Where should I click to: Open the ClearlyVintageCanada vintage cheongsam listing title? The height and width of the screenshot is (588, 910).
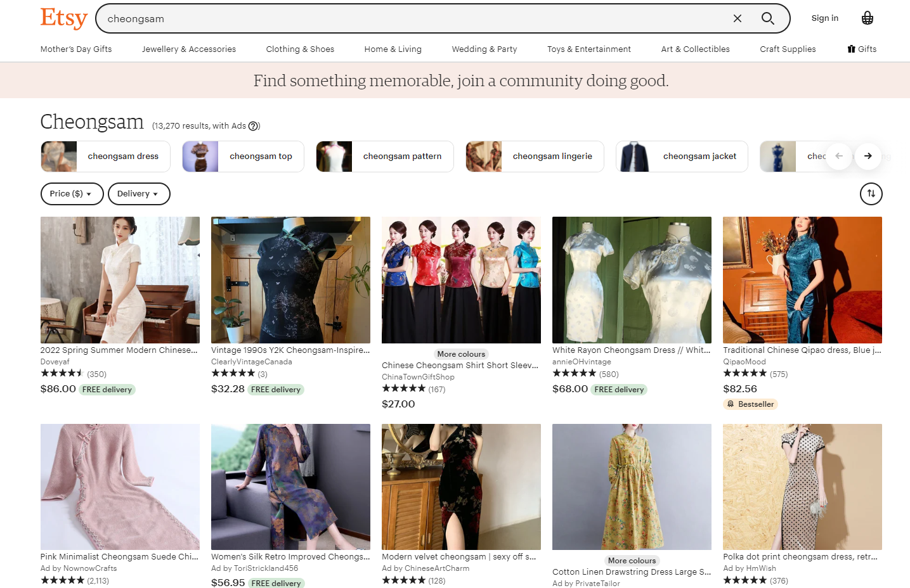[290, 350]
